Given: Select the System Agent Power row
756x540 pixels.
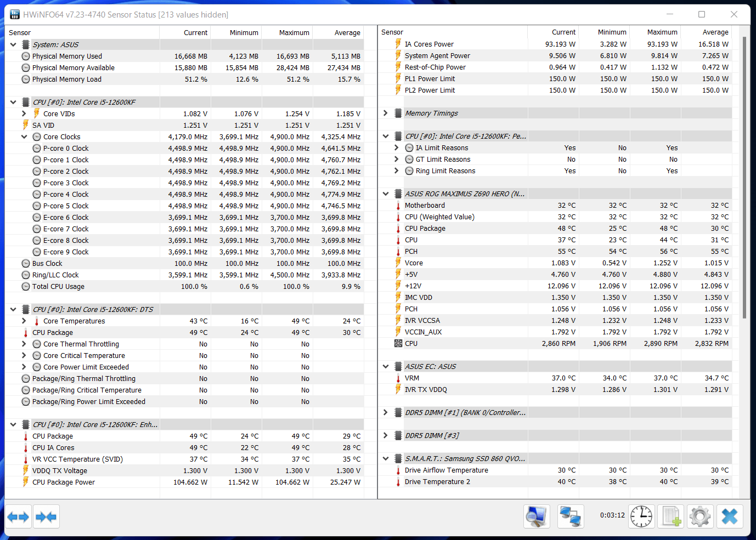Looking at the screenshot, I should [555, 55].
